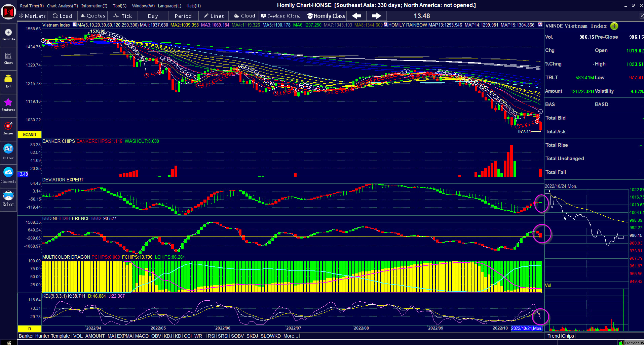Open the Favorite sidebar icon

8,35
